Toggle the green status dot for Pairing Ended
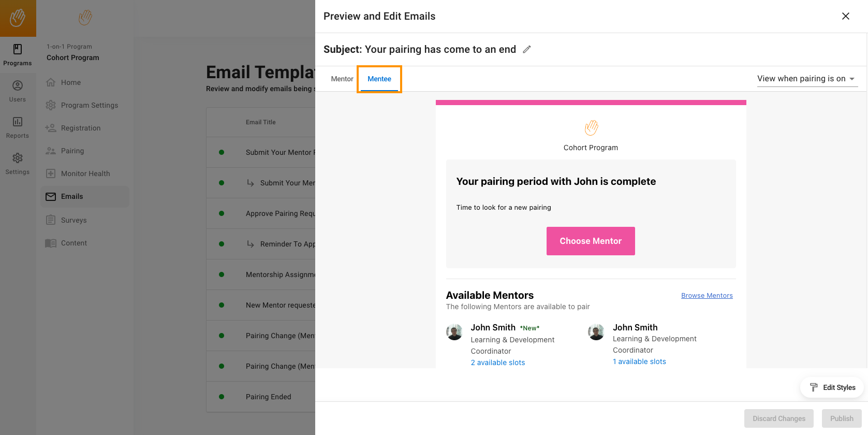Screen dimensions: 868x435 pos(222,397)
